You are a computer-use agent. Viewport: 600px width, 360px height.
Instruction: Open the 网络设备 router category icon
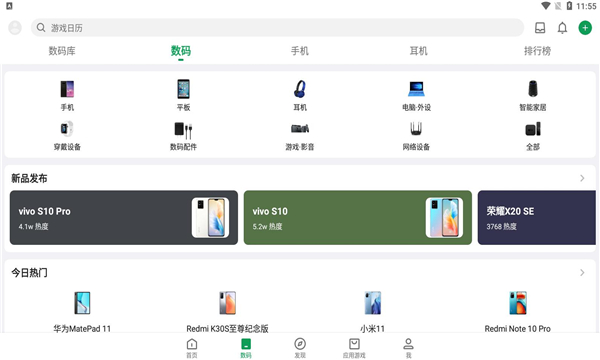[416, 129]
